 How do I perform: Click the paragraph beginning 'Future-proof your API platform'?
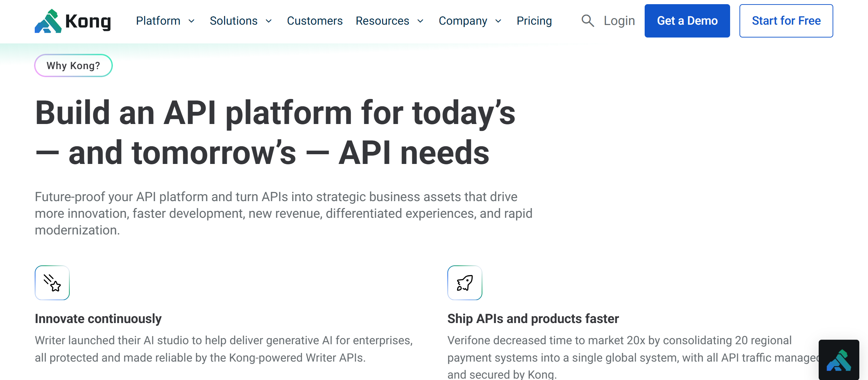[283, 213]
